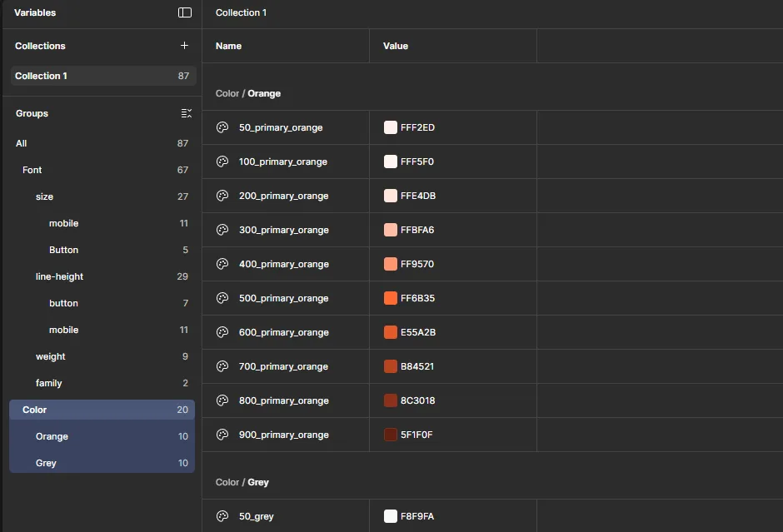The image size is (783, 532).
Task: Open the Groups sorting options icon
Action: (187, 113)
